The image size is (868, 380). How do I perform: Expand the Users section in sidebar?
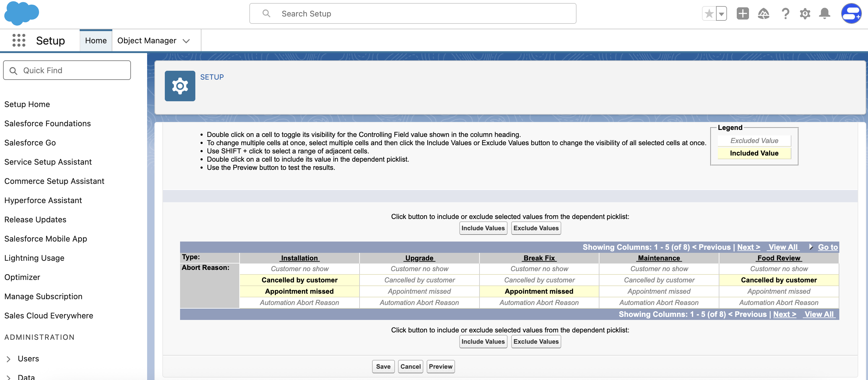coord(9,359)
